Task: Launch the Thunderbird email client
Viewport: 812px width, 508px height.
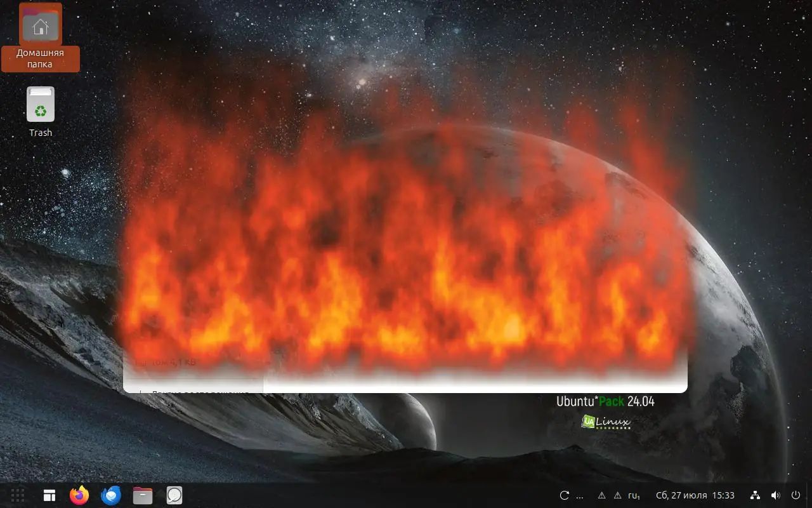Action: point(111,495)
